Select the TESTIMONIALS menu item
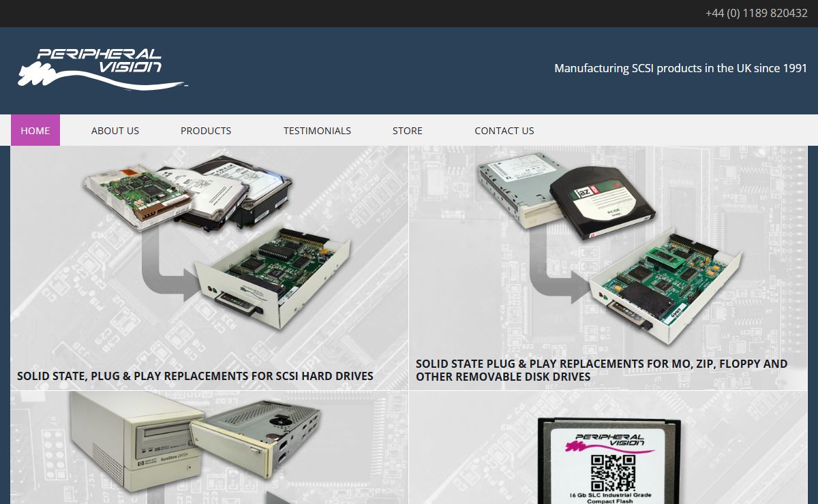Image resolution: width=818 pixels, height=504 pixels. [317, 130]
